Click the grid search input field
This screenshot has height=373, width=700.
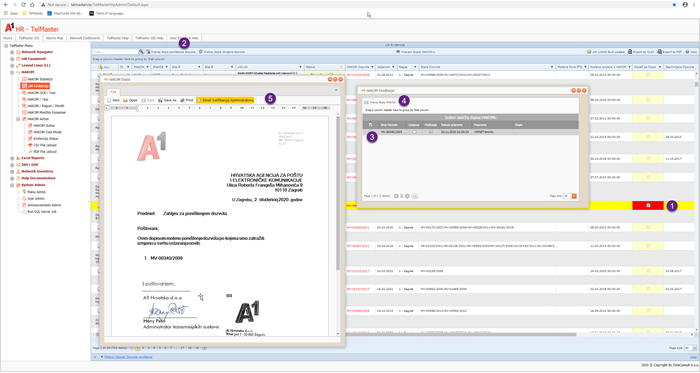coord(115,52)
